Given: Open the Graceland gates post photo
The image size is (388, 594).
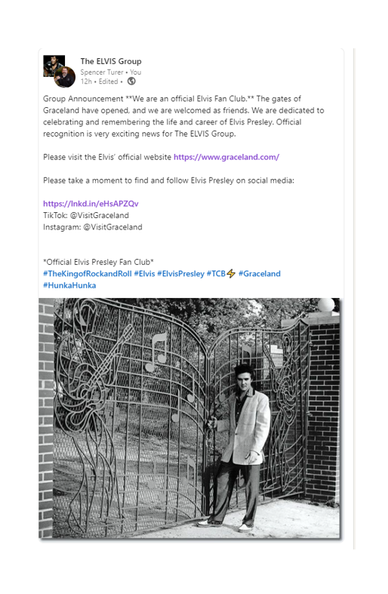Looking at the screenshot, I should [x=189, y=418].
